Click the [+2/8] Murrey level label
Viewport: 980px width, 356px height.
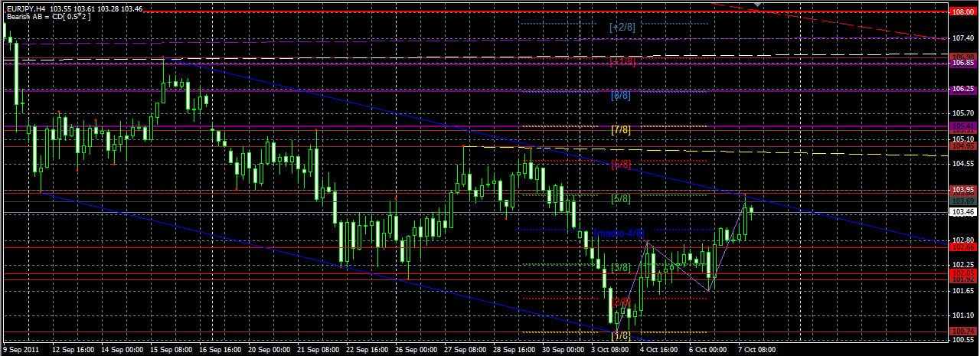(x=622, y=27)
